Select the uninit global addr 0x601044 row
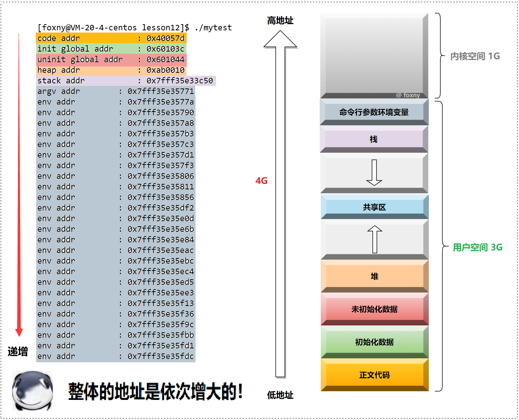Viewport: 519px width, 420px height. tap(111, 59)
